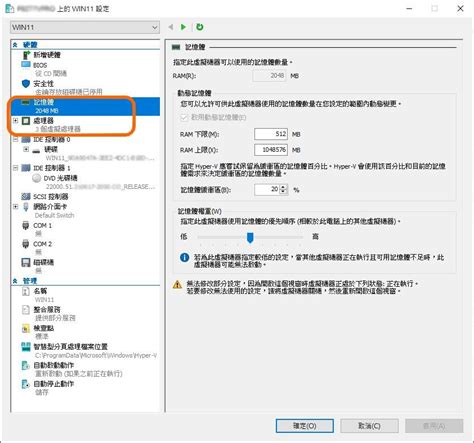Click the green refresh icon in toolbar
The width and height of the screenshot is (474, 443).
(199, 27)
